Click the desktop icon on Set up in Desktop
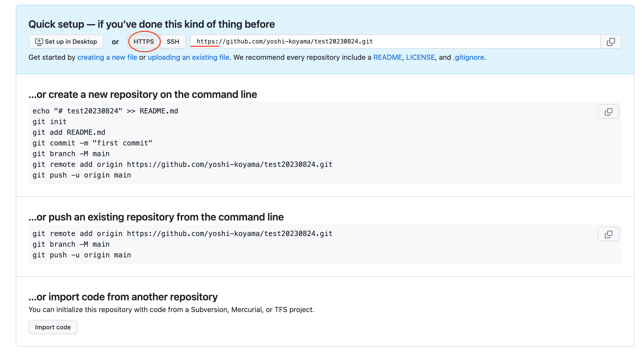Screen dimensions: 644x353 39,41
